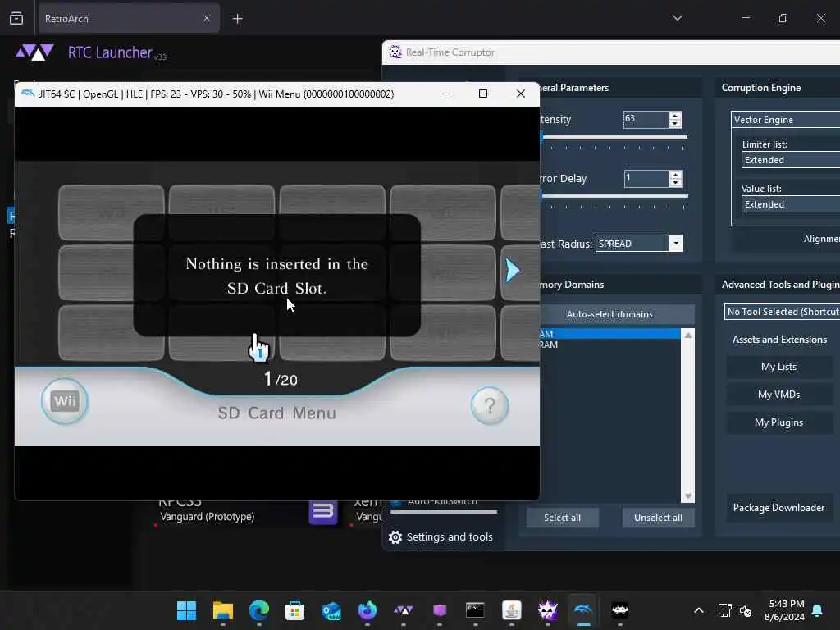Open the Value list Extended dropdown

(x=791, y=204)
